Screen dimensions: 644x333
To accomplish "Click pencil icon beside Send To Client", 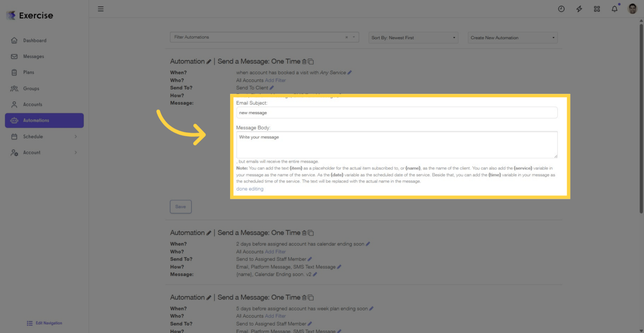I will click(272, 88).
